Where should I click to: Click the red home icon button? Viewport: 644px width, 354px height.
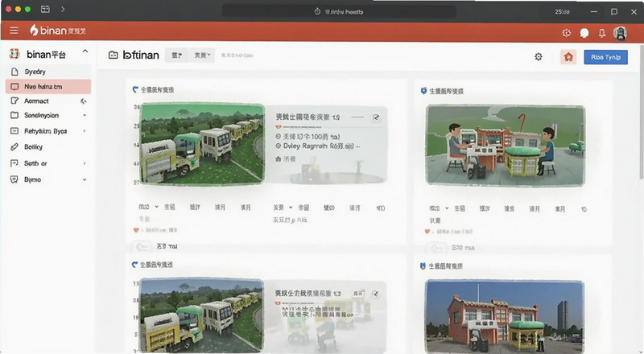[x=568, y=56]
